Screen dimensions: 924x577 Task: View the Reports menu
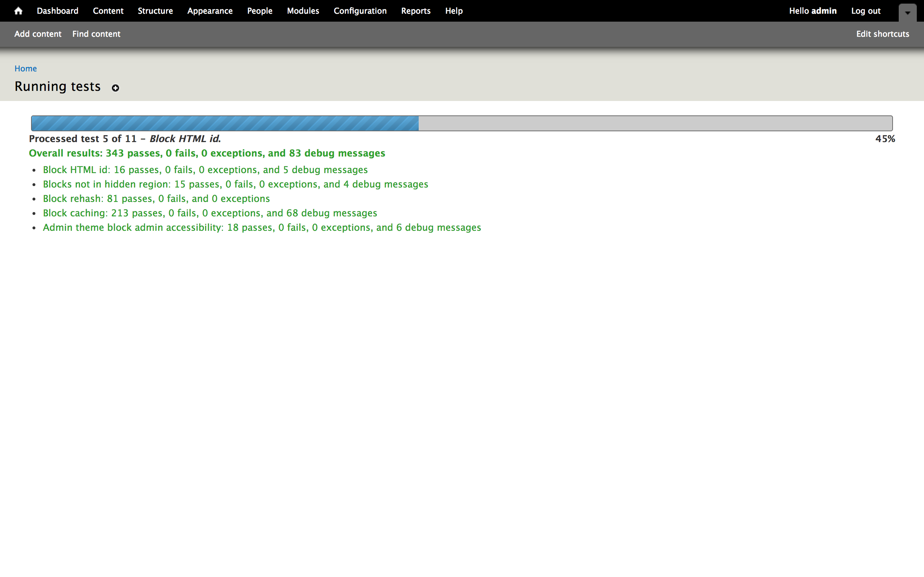[415, 11]
